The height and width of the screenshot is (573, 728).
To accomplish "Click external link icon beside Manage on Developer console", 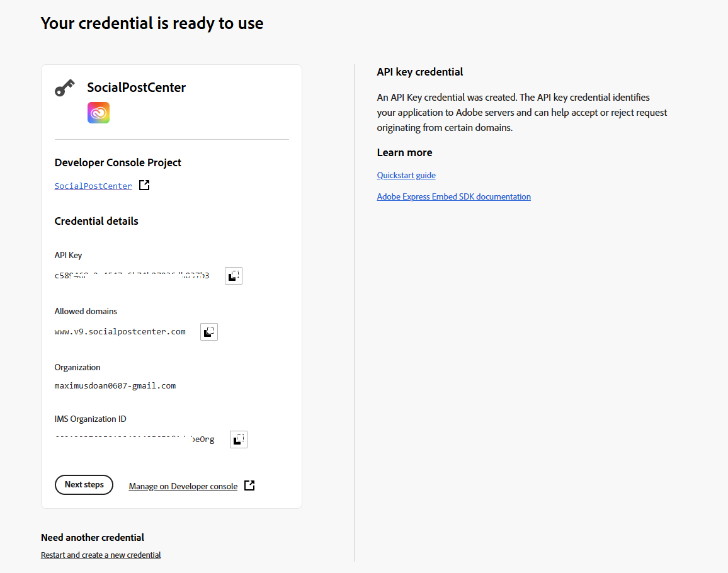I will [249, 485].
